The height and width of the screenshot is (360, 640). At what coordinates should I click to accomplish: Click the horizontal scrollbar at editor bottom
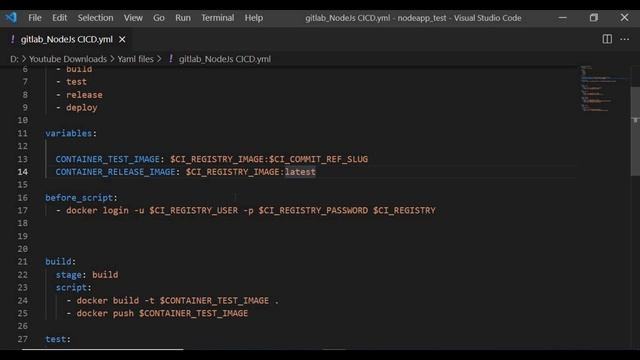click(x=102, y=349)
